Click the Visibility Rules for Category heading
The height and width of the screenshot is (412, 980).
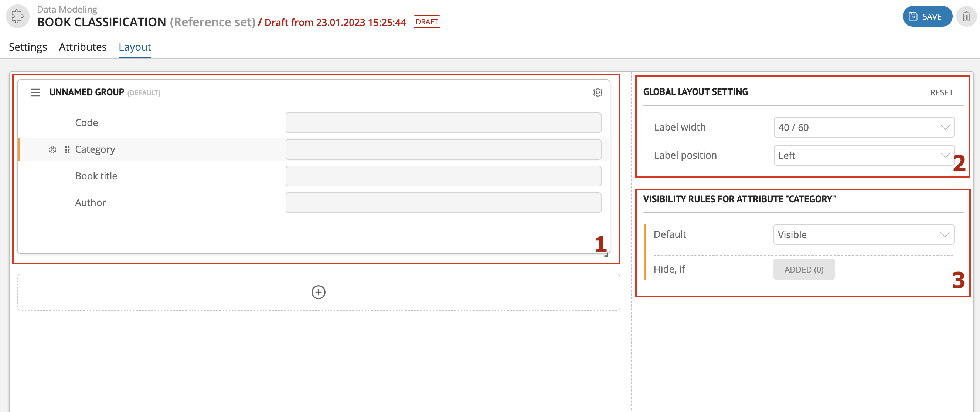pyautogui.click(x=739, y=199)
